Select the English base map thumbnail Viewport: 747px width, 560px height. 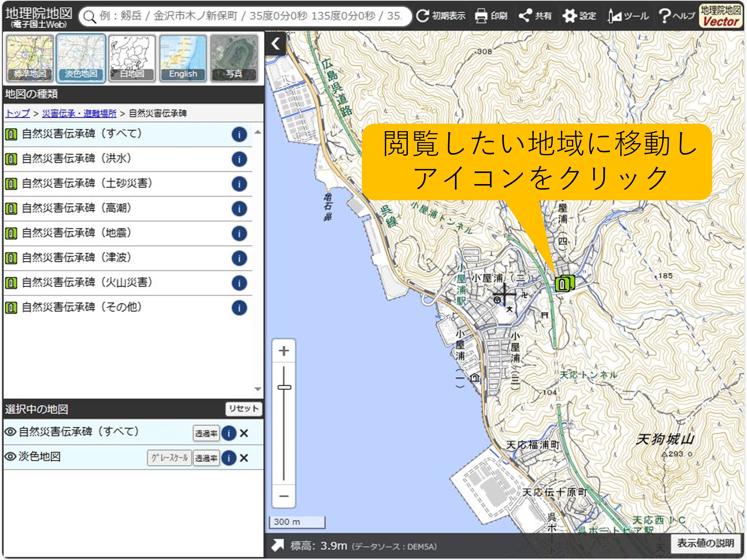[x=183, y=58]
